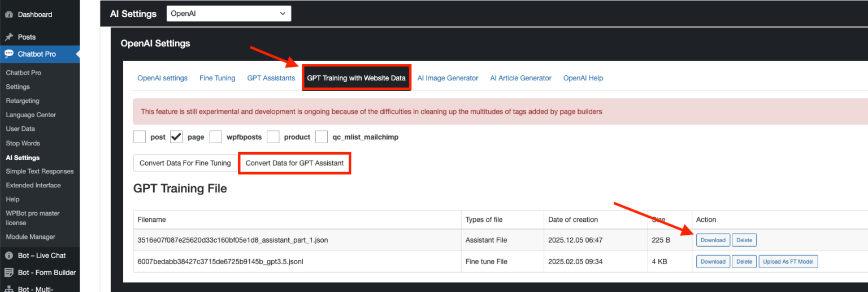Viewport: 868px width, 292px height.
Task: Click Upload As FT Model button
Action: pyautogui.click(x=788, y=261)
